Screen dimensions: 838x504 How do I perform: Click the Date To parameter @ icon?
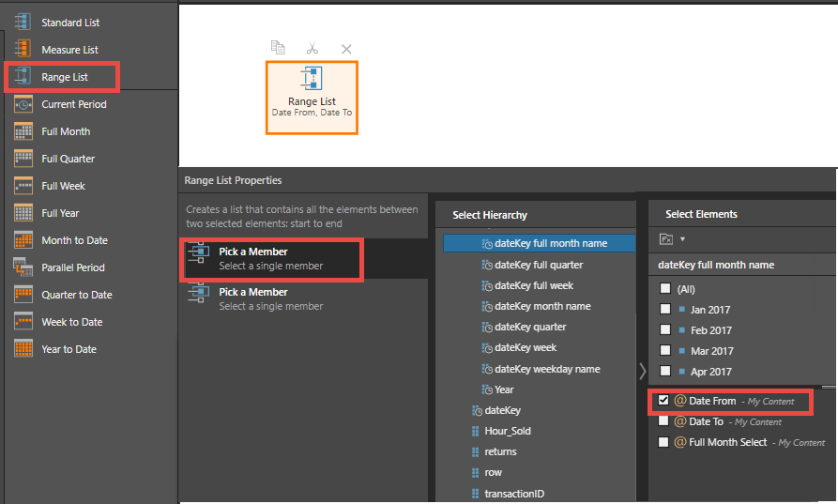(679, 421)
